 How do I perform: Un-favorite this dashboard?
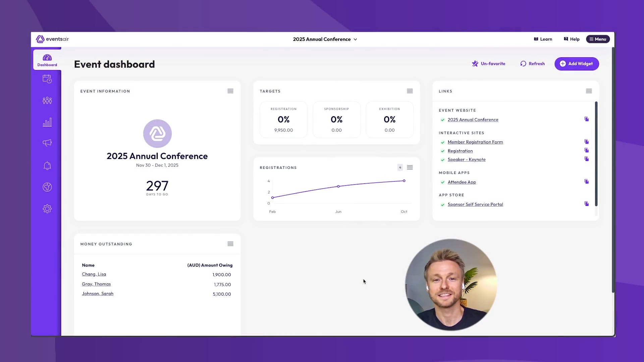[x=488, y=64]
